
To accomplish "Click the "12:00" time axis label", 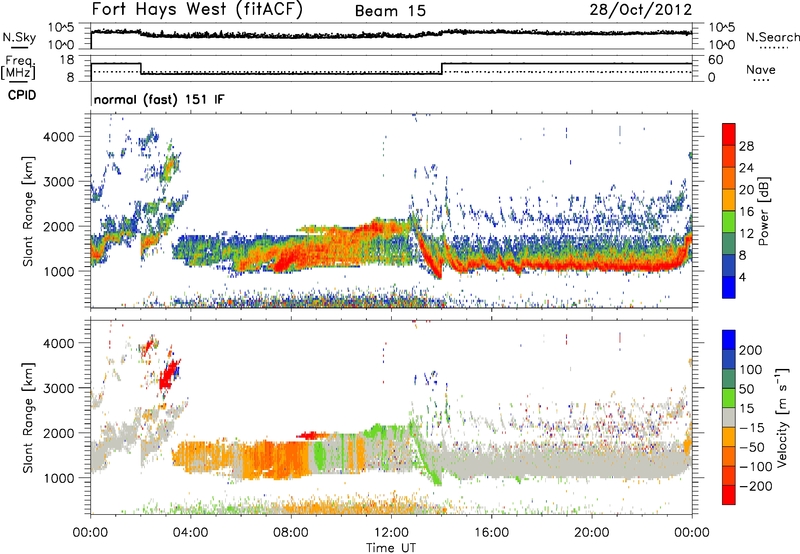I will [391, 533].
